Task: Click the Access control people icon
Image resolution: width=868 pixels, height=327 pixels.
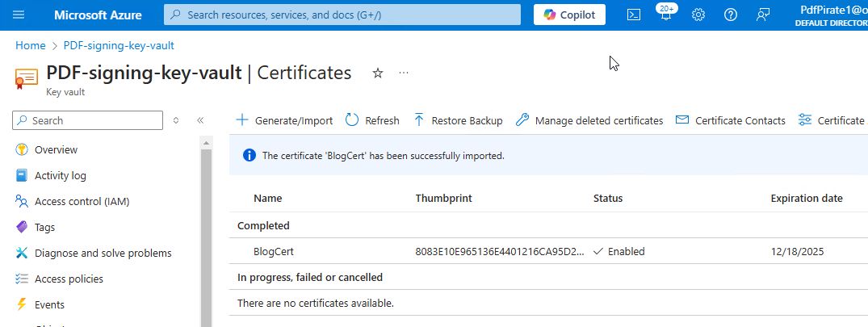Action: tap(22, 201)
